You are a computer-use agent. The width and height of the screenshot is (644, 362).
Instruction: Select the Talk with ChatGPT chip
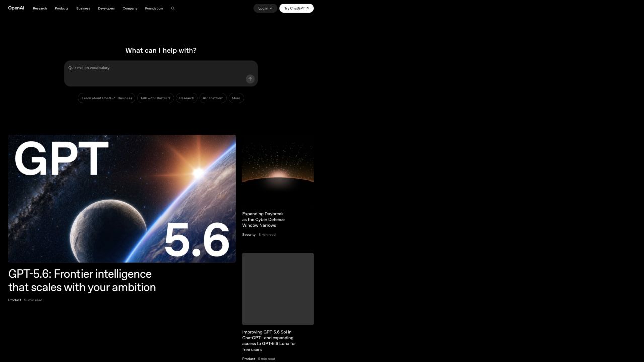(x=155, y=98)
